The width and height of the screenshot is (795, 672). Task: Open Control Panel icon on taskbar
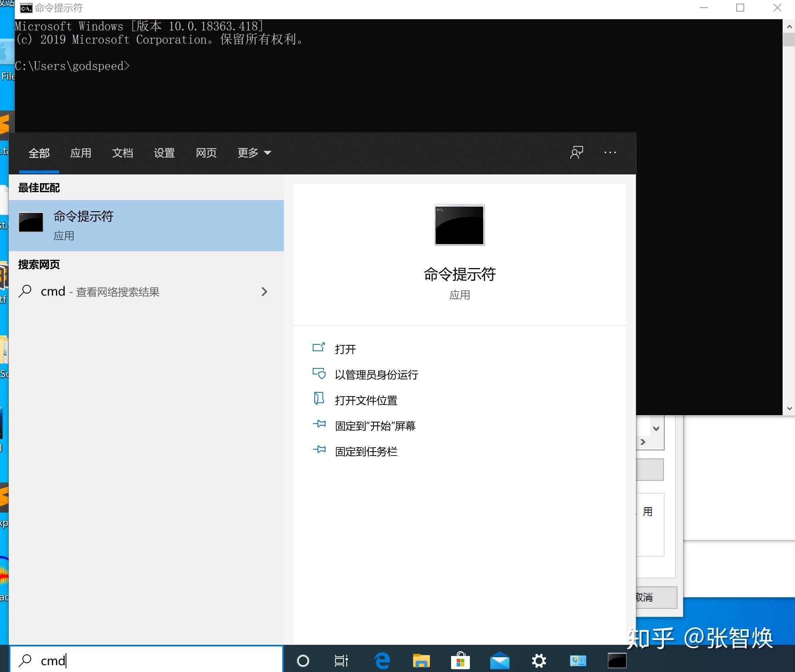[578, 661]
